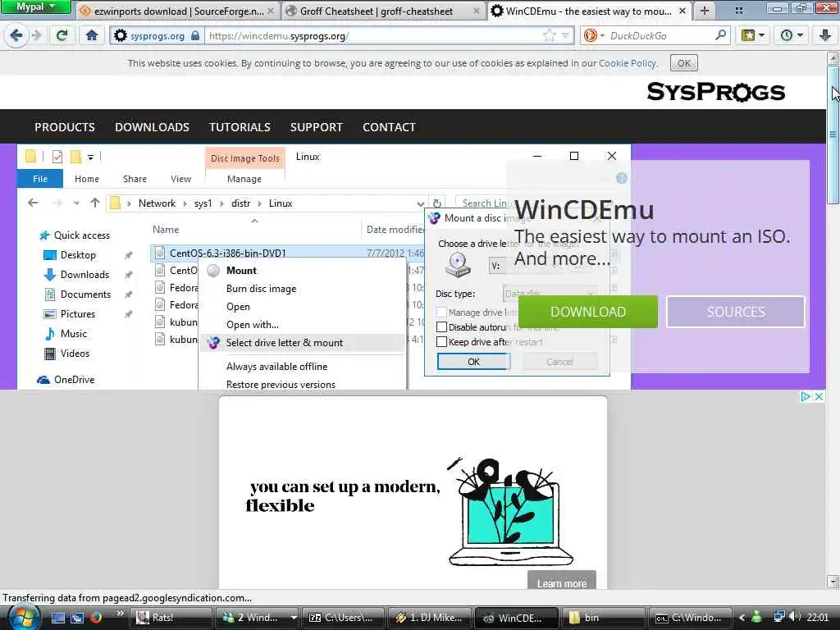The height and width of the screenshot is (630, 840).
Task: Click the refresh icon in the pictured Explorer
Action: click(x=436, y=203)
